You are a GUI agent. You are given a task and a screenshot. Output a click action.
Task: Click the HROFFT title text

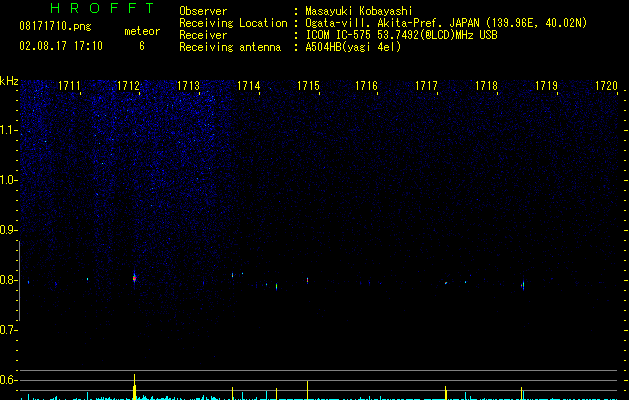[x=103, y=8]
